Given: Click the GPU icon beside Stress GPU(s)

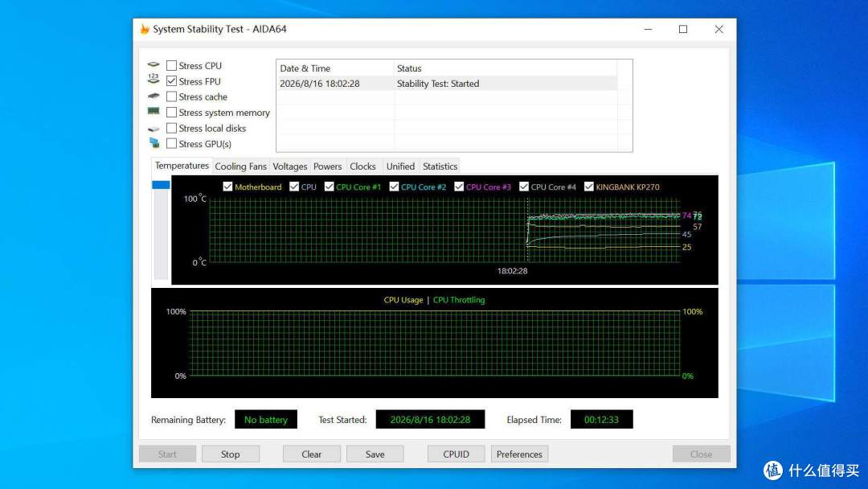Looking at the screenshot, I should 154,143.
